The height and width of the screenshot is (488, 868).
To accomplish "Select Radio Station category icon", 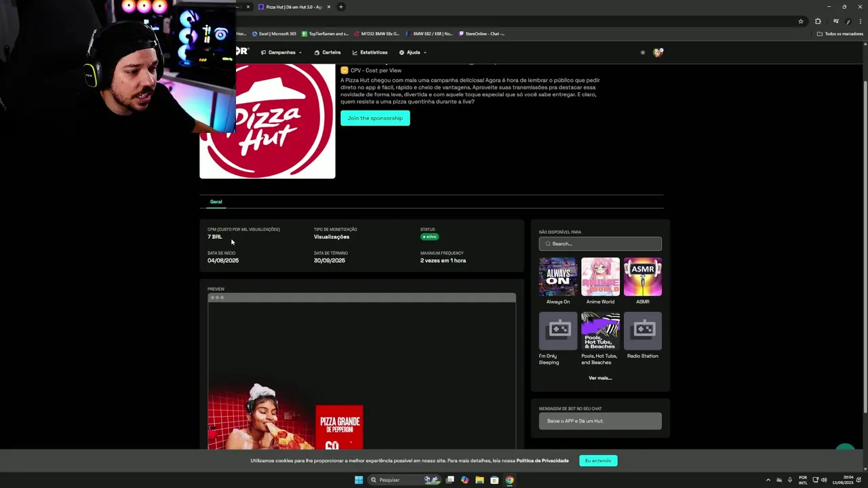I will 643,331.
